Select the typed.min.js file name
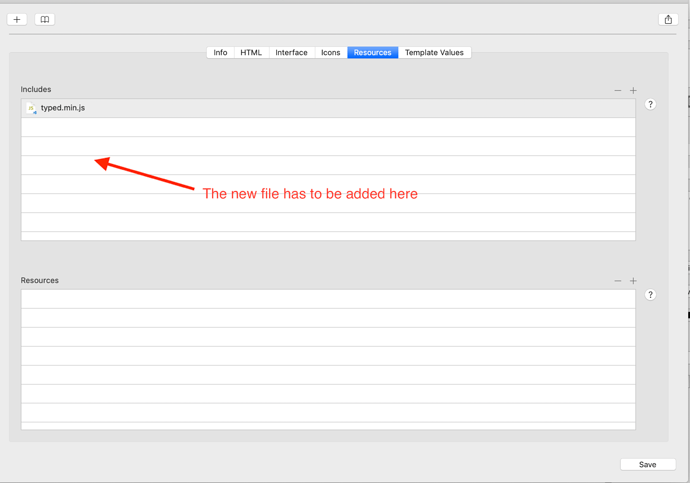The width and height of the screenshot is (690, 483). [x=63, y=108]
